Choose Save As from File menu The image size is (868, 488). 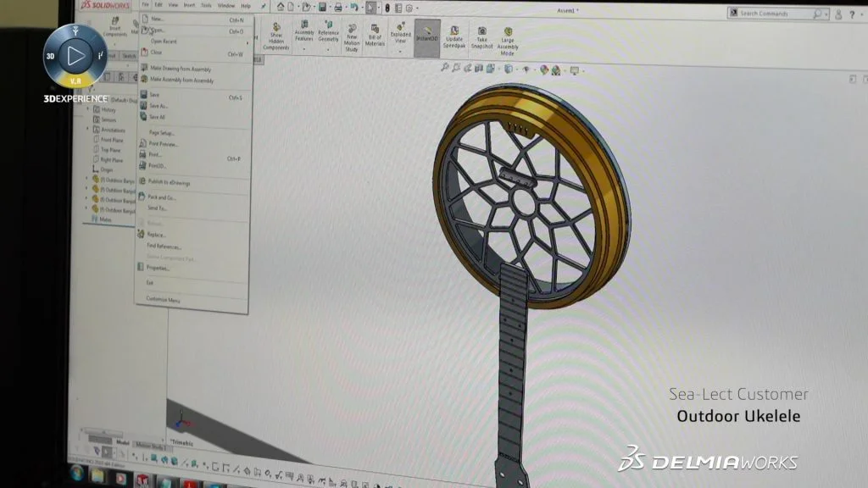(159, 106)
